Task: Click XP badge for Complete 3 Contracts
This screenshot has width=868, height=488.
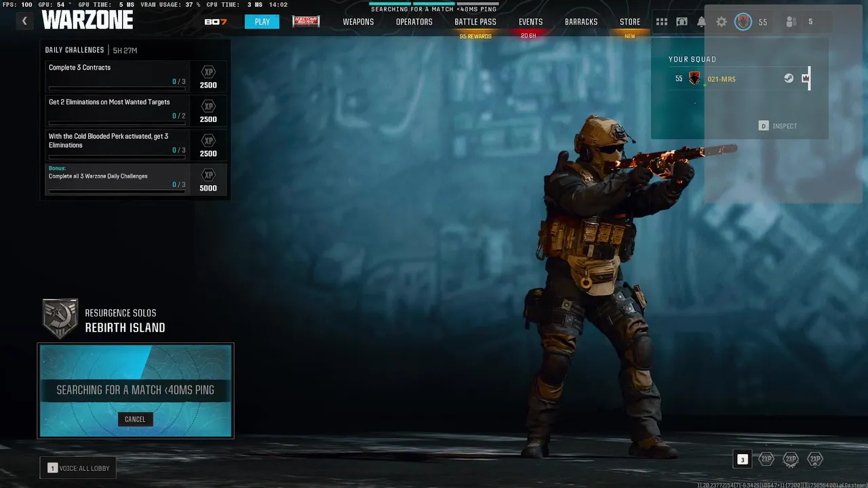Action: coord(209,72)
